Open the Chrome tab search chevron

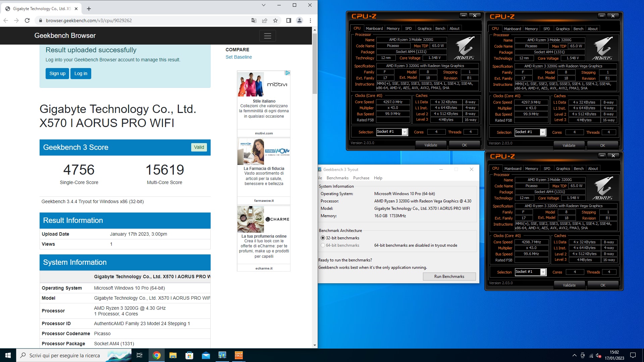[264, 5]
